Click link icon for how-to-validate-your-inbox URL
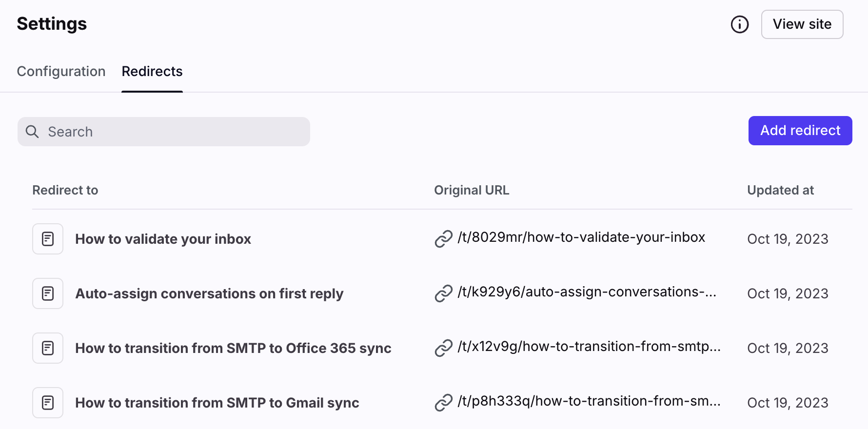The image size is (868, 429). 443,239
